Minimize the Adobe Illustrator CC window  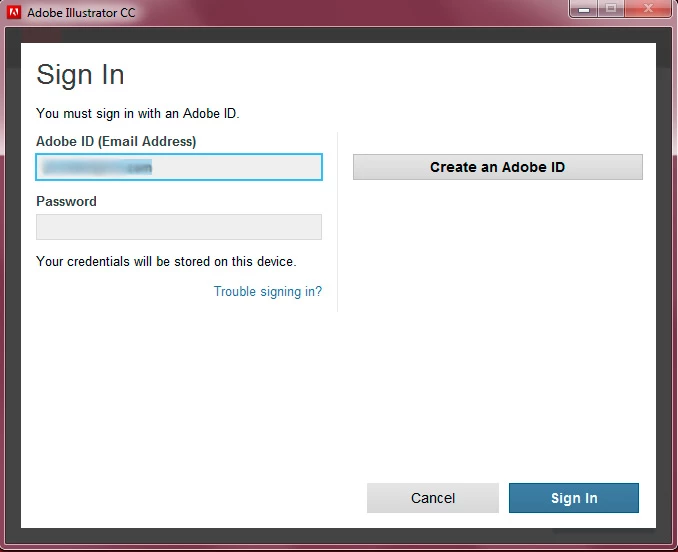[x=584, y=9]
